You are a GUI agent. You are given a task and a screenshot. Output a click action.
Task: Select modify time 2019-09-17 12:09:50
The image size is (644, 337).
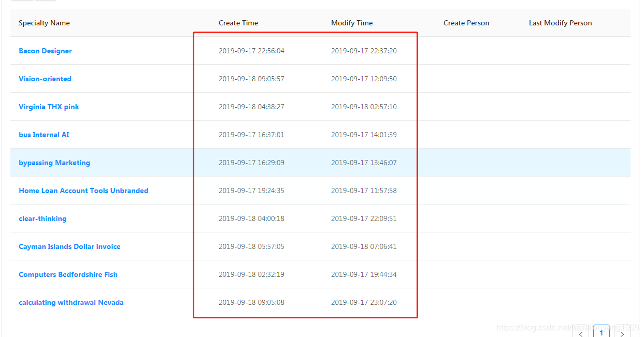364,79
